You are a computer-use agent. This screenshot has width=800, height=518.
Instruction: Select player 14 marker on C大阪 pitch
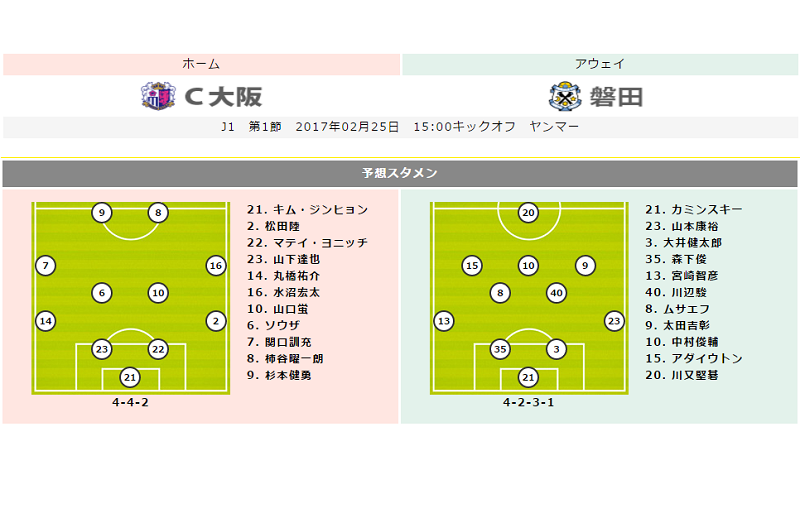coord(46,321)
